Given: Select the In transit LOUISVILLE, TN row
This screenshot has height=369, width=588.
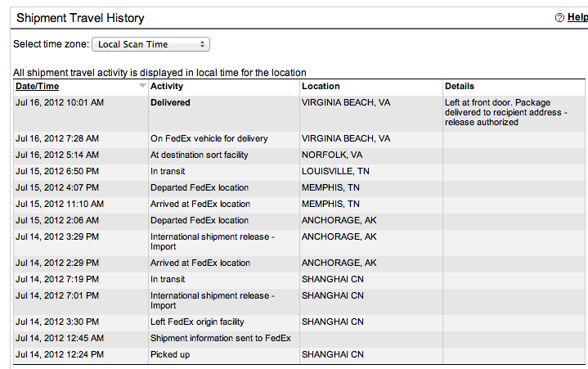Looking at the screenshot, I should [299, 171].
